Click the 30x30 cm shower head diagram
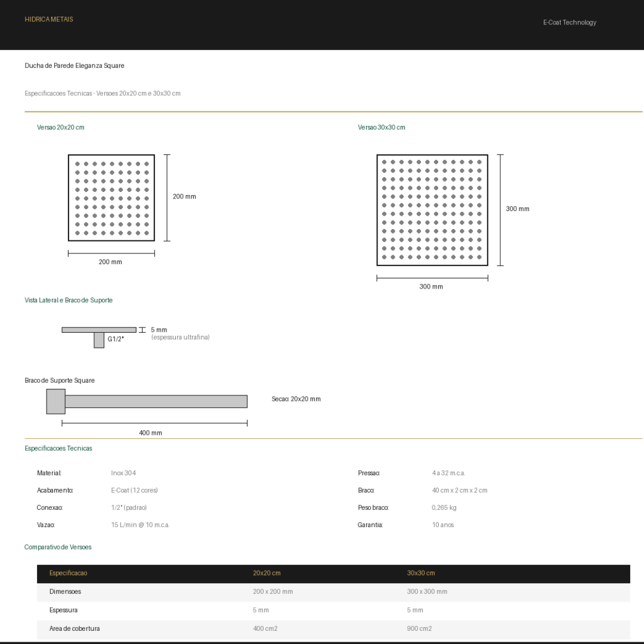Screen dimensions: 644x644 432,210
